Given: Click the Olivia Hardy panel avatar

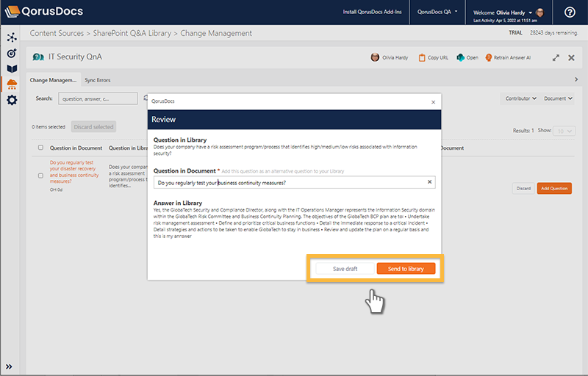Looking at the screenshot, I should click(375, 57).
